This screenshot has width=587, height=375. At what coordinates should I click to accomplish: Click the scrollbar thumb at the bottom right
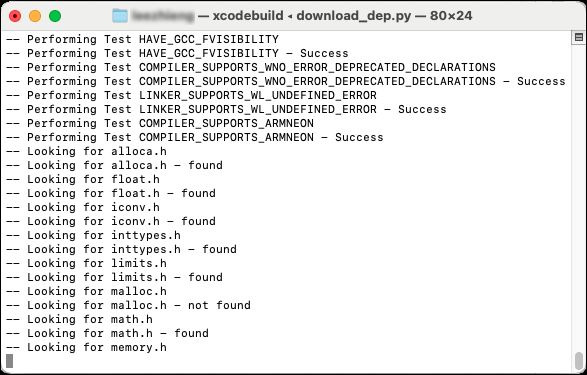point(579,361)
